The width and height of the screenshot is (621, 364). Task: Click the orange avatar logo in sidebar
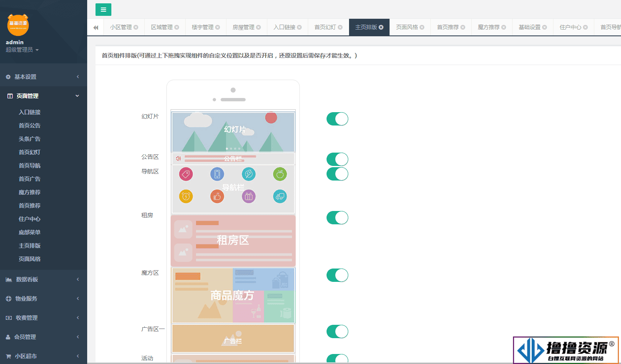click(18, 25)
